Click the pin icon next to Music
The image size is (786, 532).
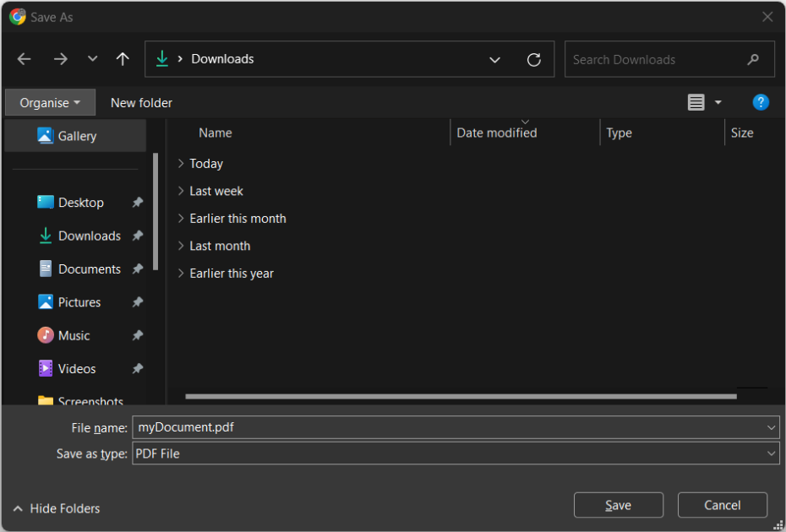[138, 335]
